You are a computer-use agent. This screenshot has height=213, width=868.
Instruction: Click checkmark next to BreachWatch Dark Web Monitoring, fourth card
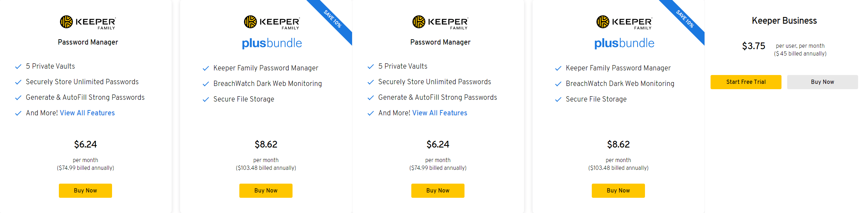[x=558, y=84]
